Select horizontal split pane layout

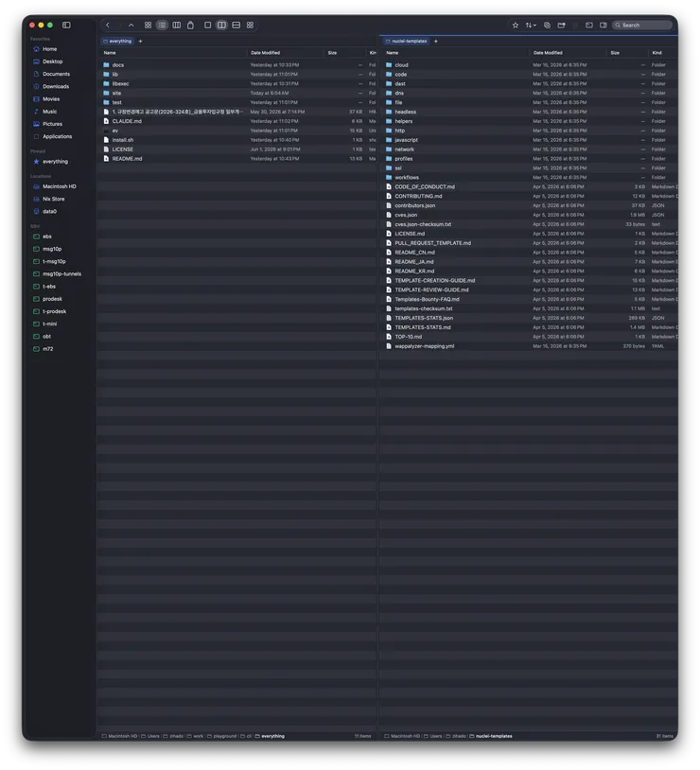point(236,25)
